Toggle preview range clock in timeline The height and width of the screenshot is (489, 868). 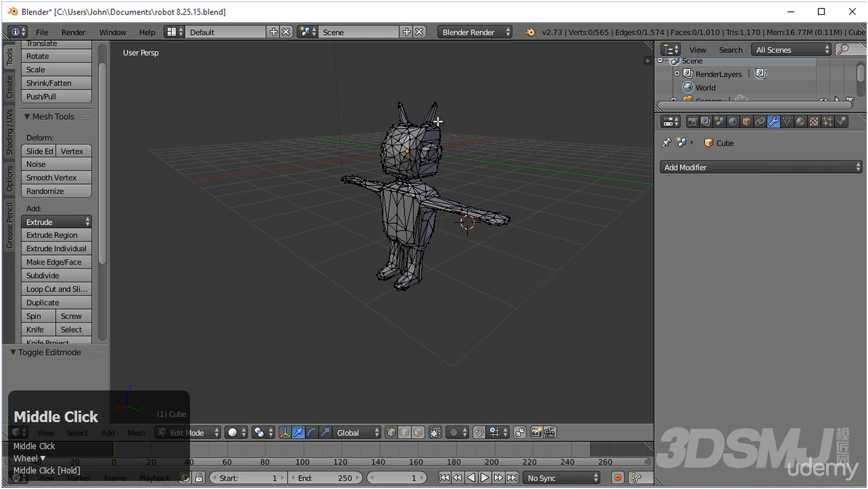tap(185, 478)
